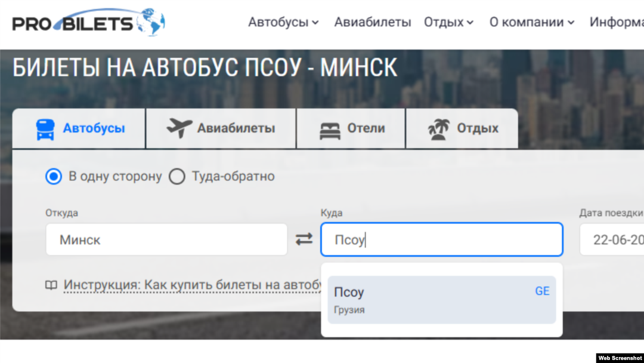
Task: Open the cut-off Информа... navbar item
Action: click(617, 22)
